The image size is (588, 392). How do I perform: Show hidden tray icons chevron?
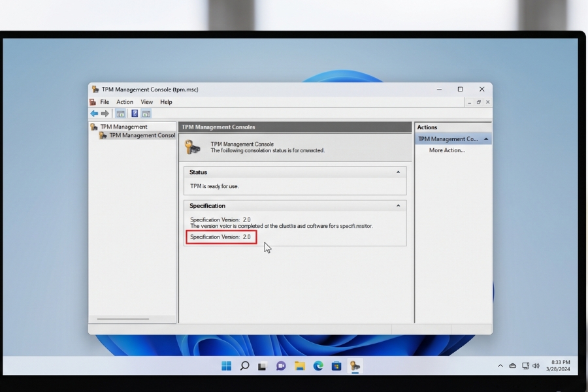coord(500,366)
